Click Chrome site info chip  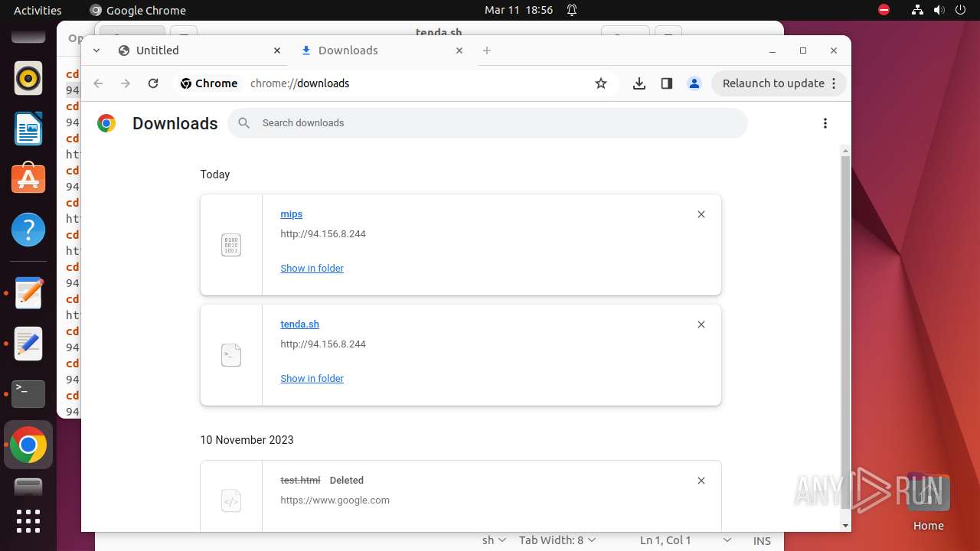(x=208, y=83)
